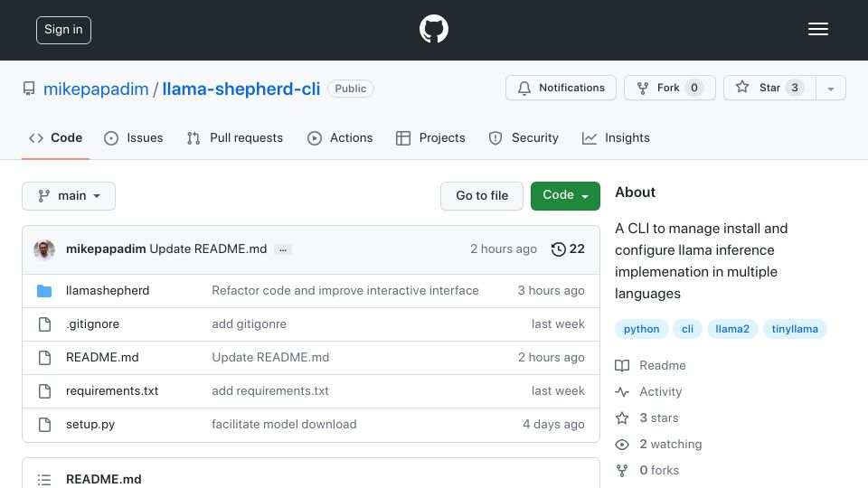Open the 'facilitate model download' commit message
Viewport: 868px width, 488px height.
pos(284,425)
